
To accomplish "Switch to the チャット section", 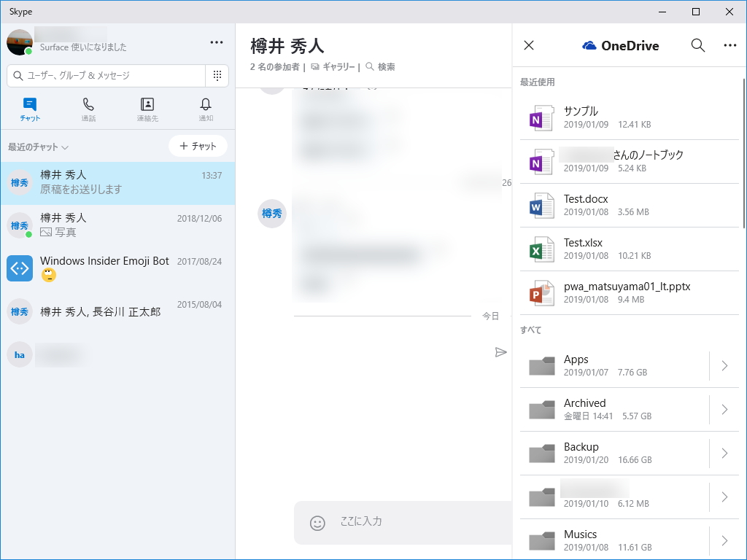I will coord(29,109).
